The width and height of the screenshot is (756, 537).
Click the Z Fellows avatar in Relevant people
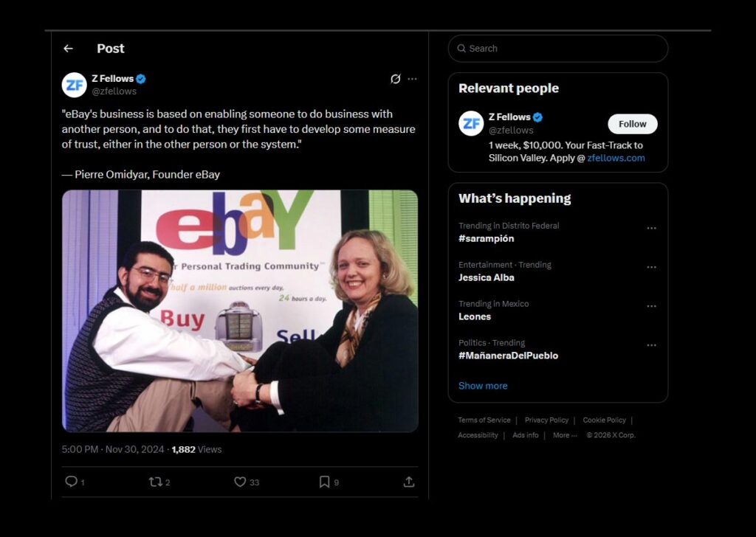(471, 123)
